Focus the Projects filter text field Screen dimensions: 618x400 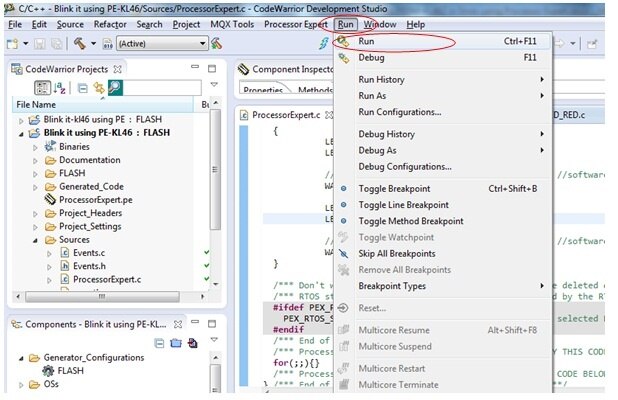162,87
